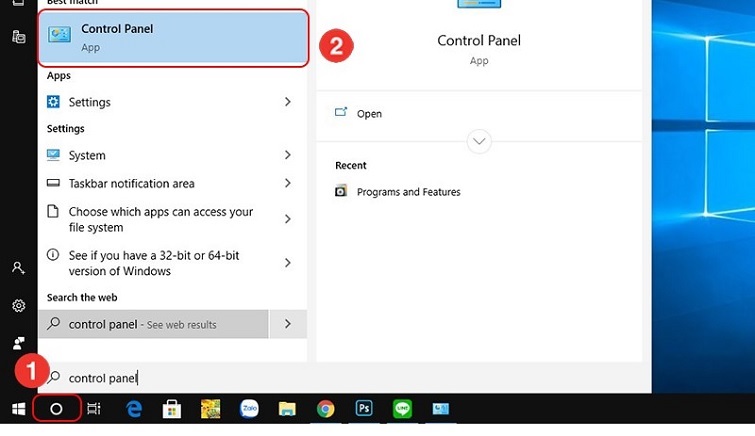Click Open in the preview pane

tap(369, 114)
